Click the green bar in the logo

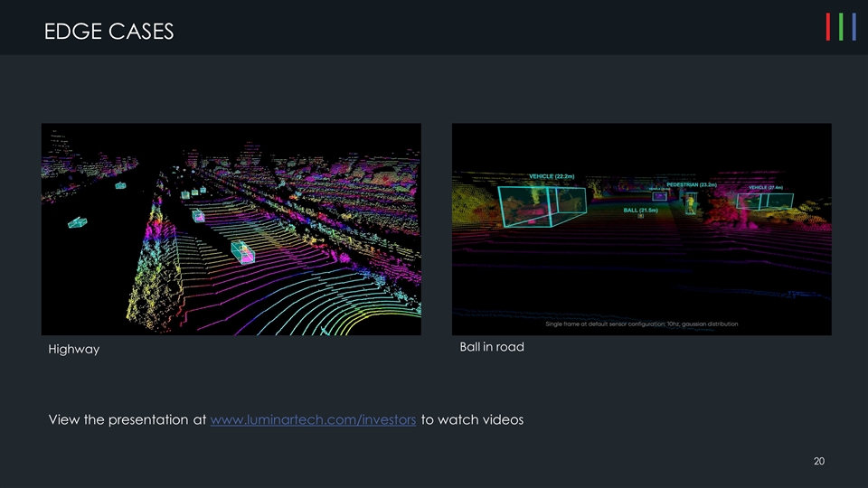(842, 27)
